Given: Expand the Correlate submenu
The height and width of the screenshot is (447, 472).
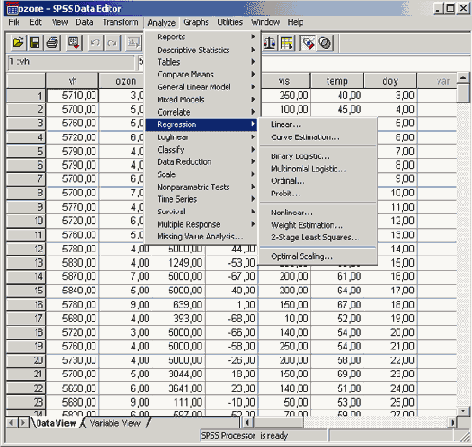Looking at the screenshot, I should (201, 112).
